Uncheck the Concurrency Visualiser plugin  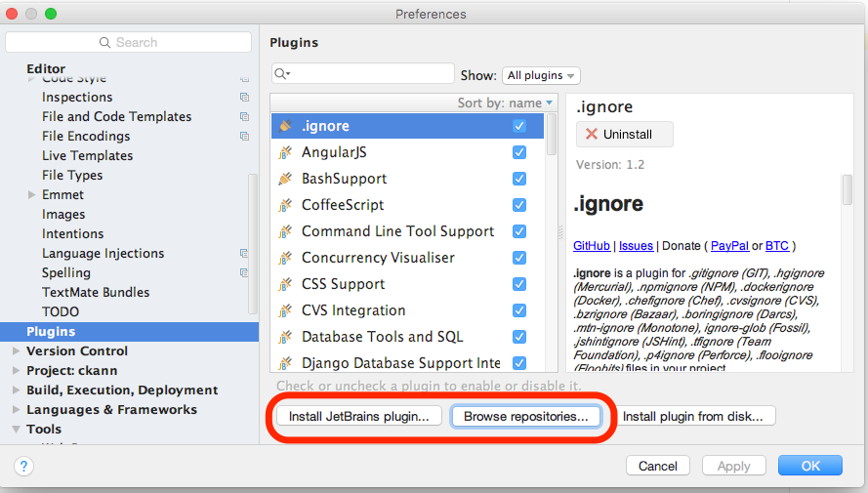[519, 258]
